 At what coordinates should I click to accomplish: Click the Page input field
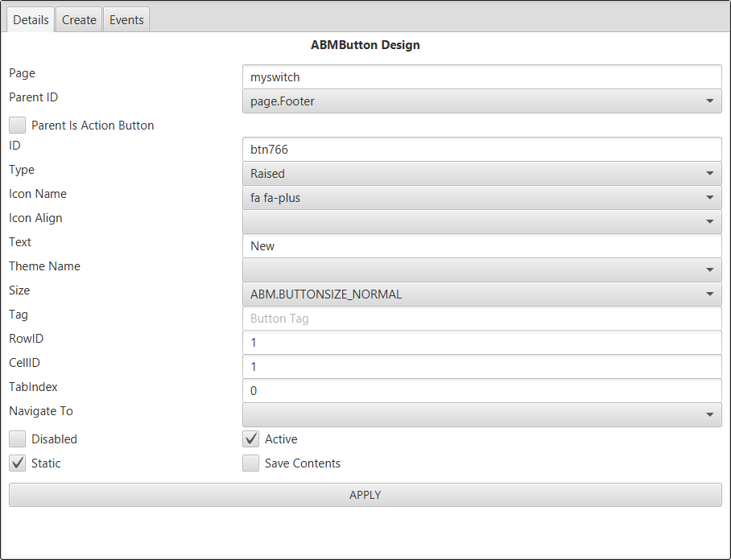click(x=481, y=77)
